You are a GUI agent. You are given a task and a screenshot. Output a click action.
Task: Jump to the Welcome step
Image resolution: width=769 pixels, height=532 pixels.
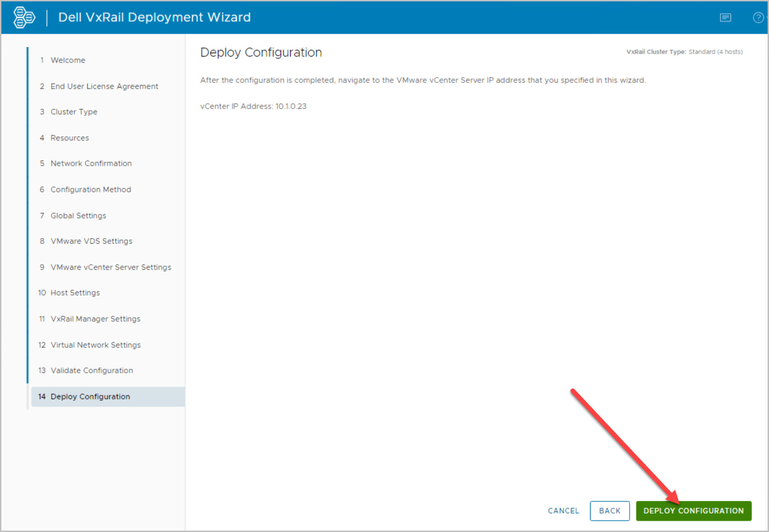point(68,60)
